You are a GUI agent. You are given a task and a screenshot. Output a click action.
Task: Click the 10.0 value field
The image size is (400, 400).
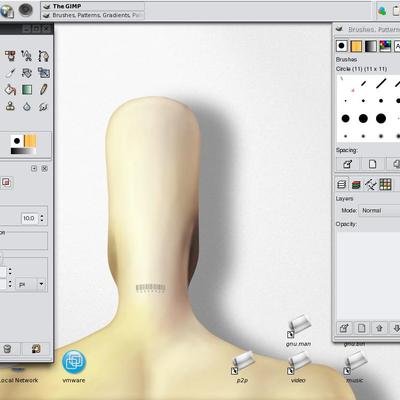click(x=29, y=218)
